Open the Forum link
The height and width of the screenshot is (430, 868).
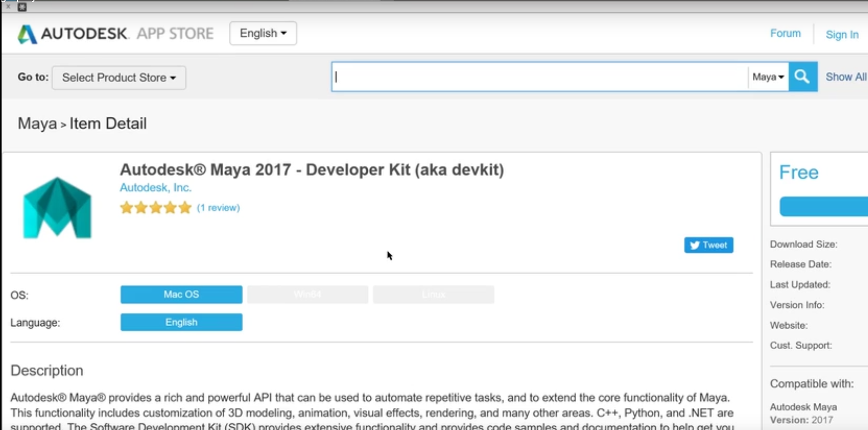[785, 33]
